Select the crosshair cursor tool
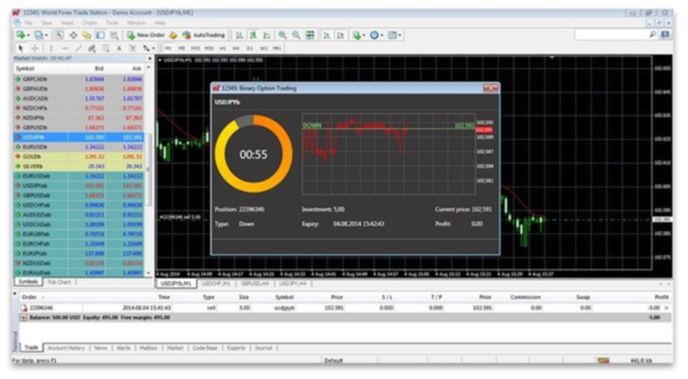This screenshot has width=688, height=379. tap(35, 48)
